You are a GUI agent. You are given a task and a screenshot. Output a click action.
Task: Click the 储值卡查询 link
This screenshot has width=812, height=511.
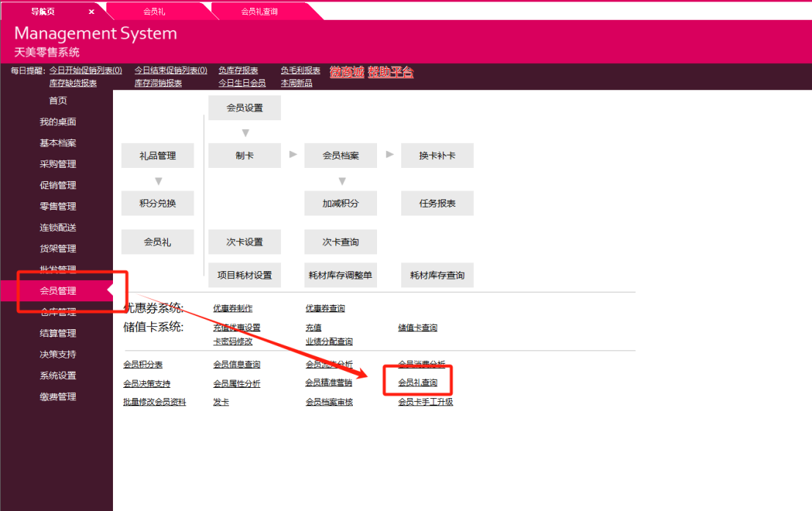tap(417, 328)
